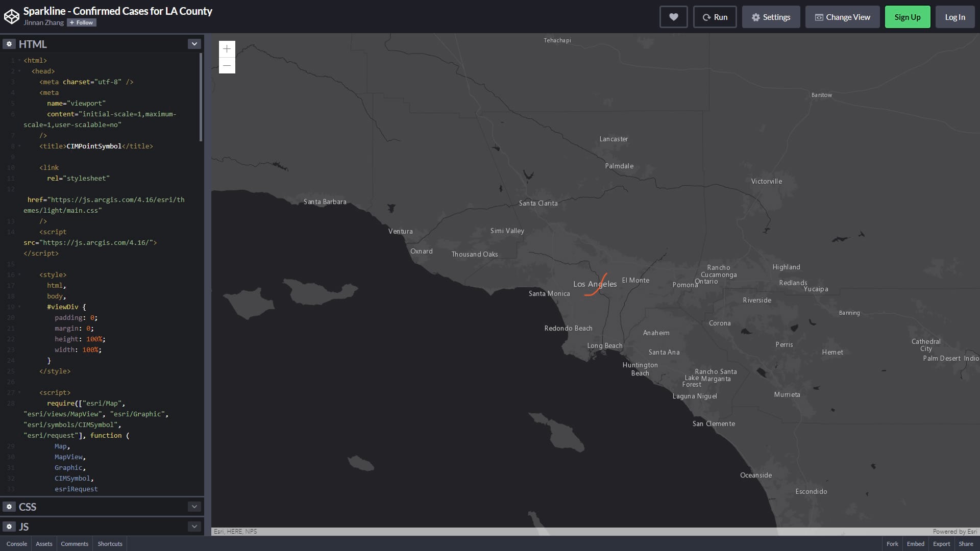This screenshot has height=551, width=980.
Task: Click esriRequest on code line 33
Action: tap(76, 489)
